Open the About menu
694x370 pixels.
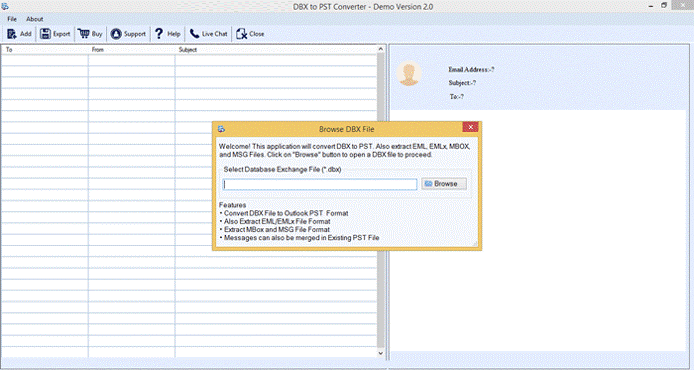tap(35, 19)
